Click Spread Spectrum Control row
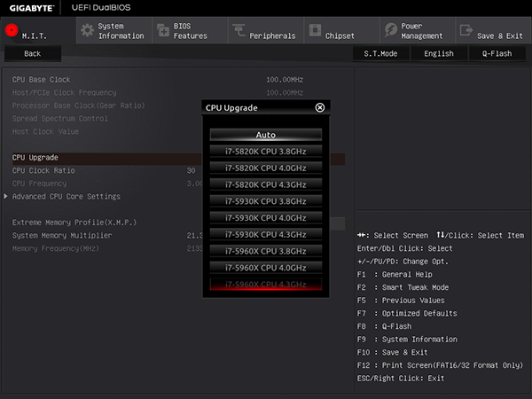The image size is (532, 399). [x=59, y=119]
